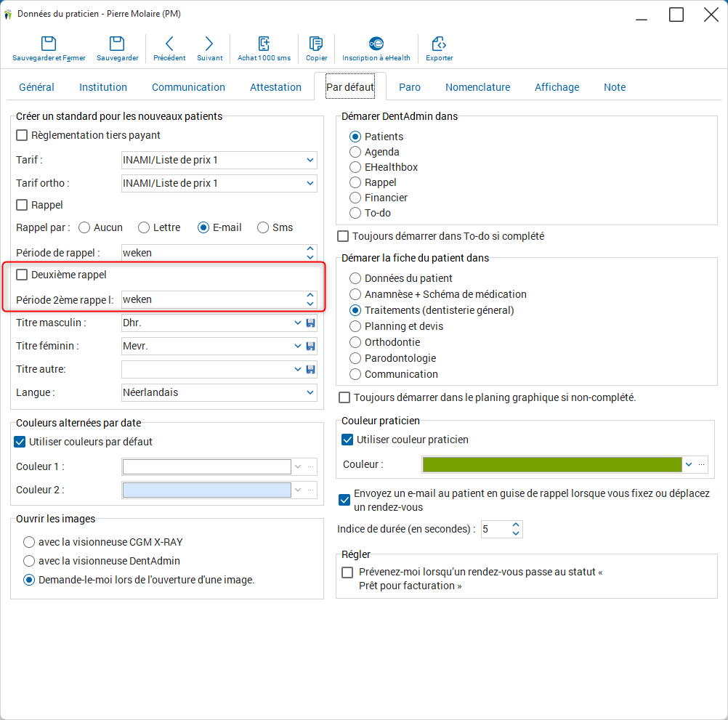Save the Titre féminin value with the disk icon
Screen dimensions: 728x720
311,347
